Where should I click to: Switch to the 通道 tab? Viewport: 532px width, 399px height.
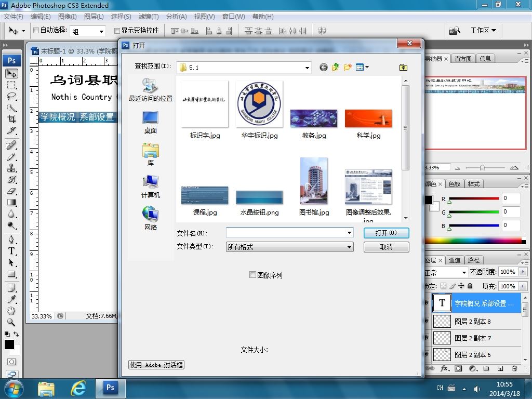pos(454,260)
